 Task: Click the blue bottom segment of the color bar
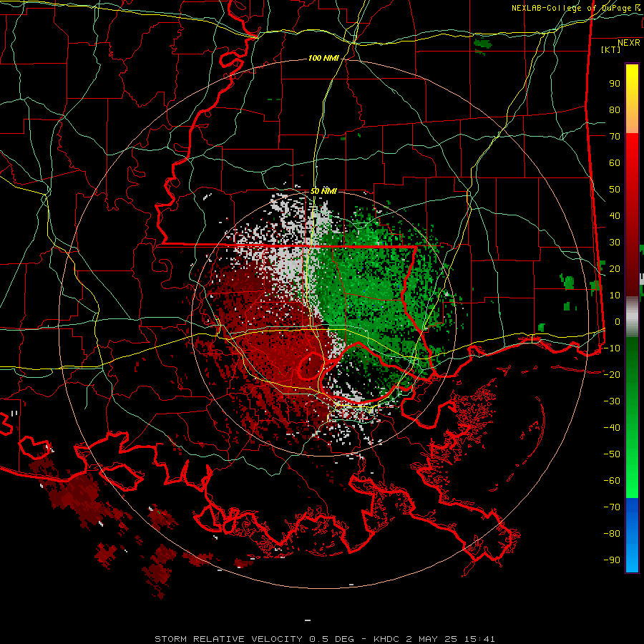coord(632,535)
